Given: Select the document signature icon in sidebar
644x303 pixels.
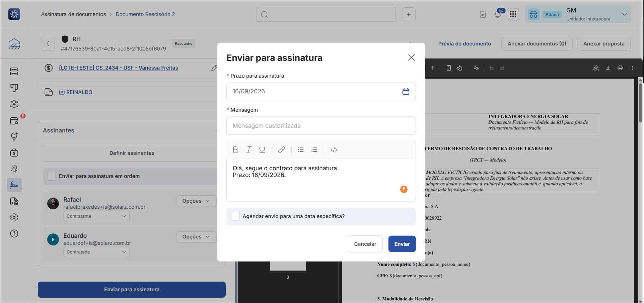Looking at the screenshot, I should pyautogui.click(x=14, y=185).
